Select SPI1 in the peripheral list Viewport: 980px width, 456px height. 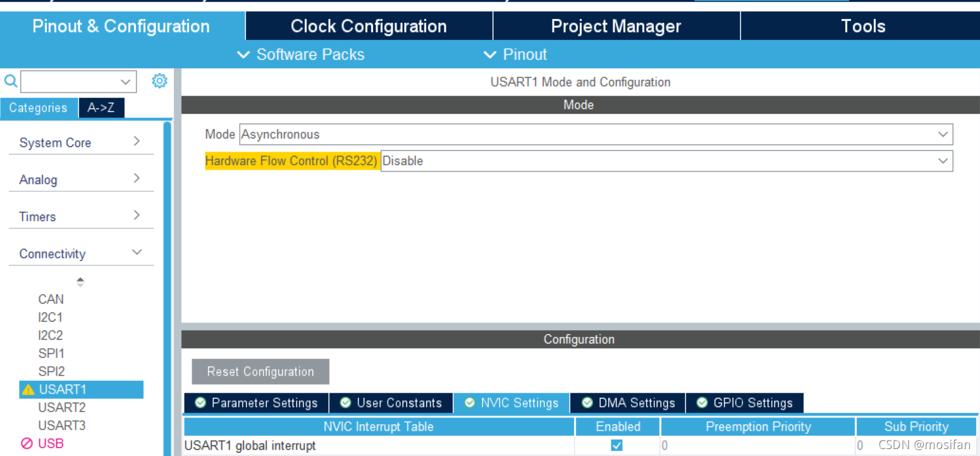coord(51,353)
